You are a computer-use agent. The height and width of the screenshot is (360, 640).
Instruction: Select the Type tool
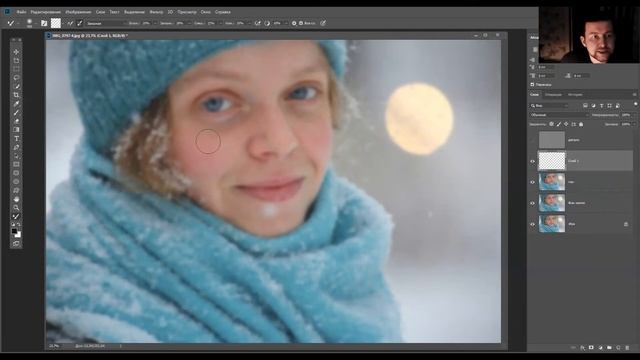point(16,138)
